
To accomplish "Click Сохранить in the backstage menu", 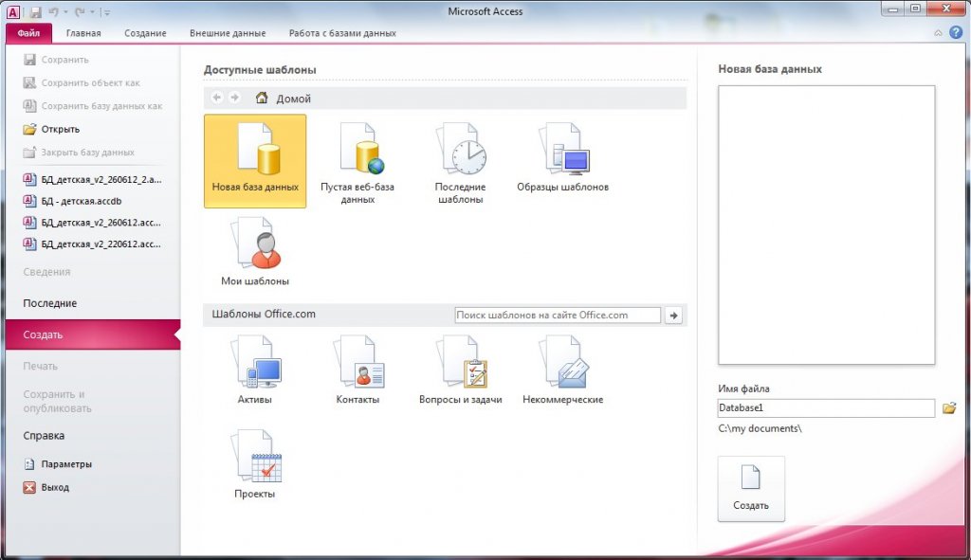I will 56,60.
